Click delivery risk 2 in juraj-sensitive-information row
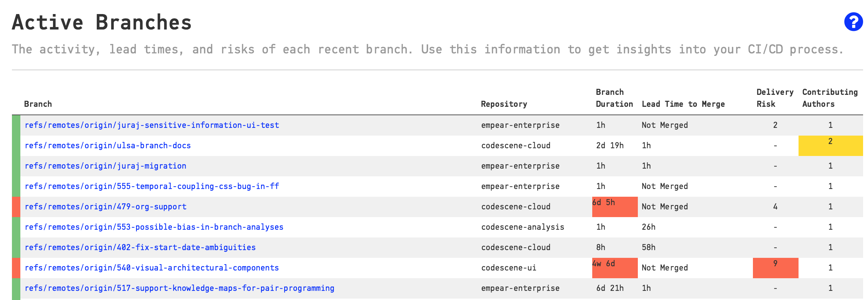Image resolution: width=868 pixels, height=300 pixels. [x=775, y=125]
